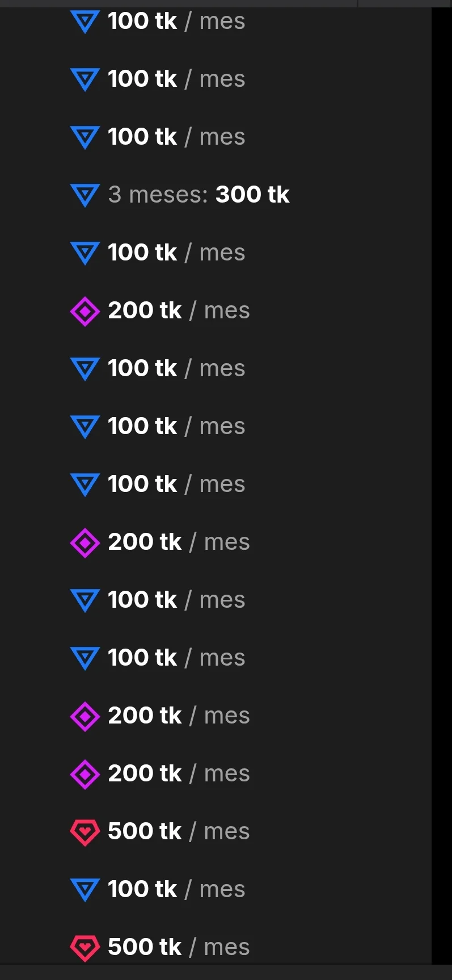Viewport: 452px width, 980px height.
Task: Click the first pink diamond 200 tk icon
Action: point(85,311)
